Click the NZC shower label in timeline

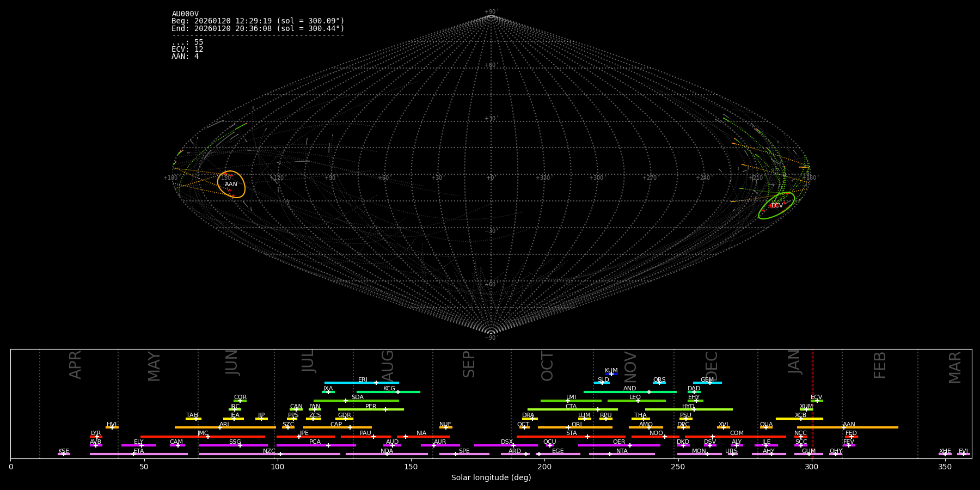tap(269, 451)
